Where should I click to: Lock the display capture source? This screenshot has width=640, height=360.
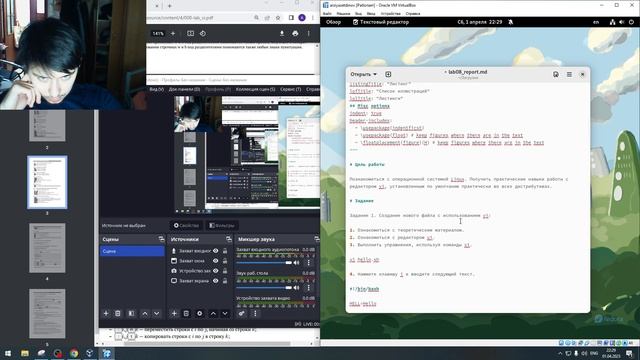tap(225, 281)
